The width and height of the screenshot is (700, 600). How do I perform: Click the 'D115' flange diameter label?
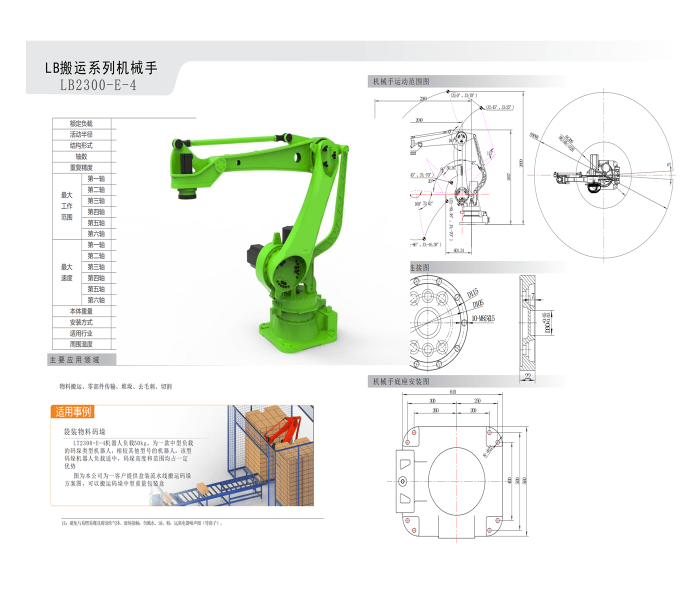pos(472,293)
